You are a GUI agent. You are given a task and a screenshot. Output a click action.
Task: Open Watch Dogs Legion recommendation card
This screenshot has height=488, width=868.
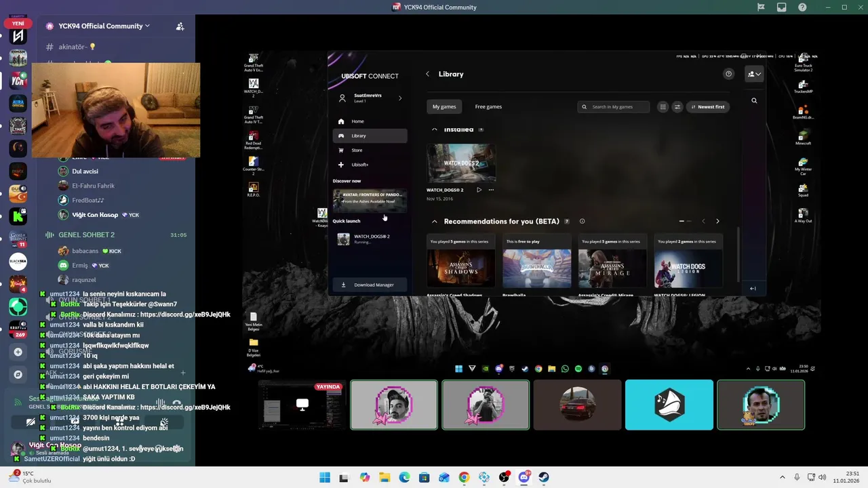pos(688,266)
